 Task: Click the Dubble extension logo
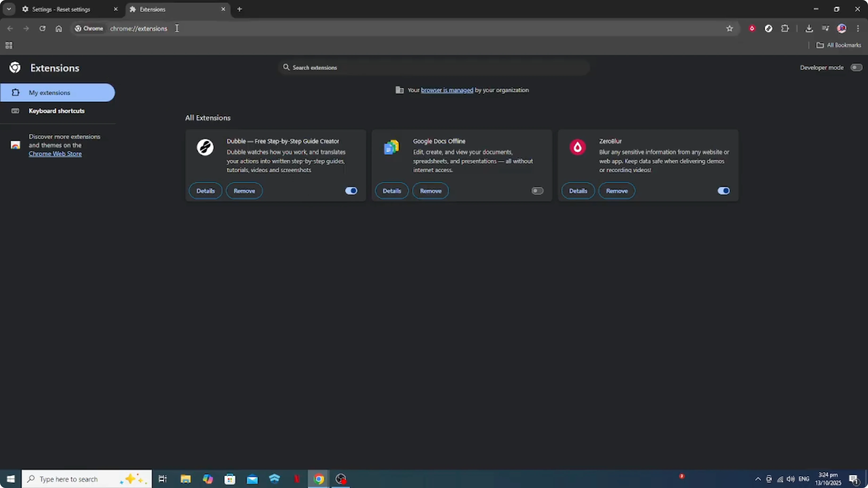pos(205,147)
